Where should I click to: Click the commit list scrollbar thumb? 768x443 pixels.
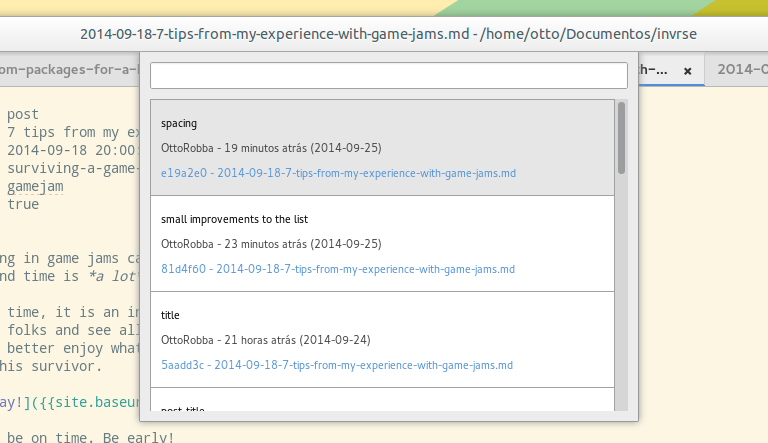622,138
